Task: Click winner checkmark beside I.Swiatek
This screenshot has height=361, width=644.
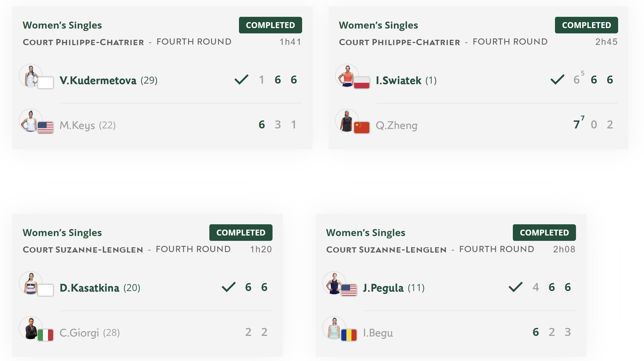Action: 558,80
